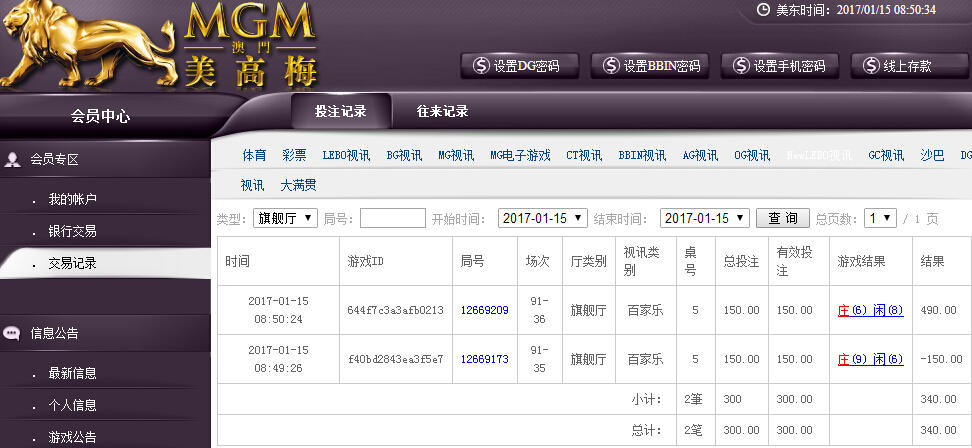
Task: Open 我的帐户 in the sidebar
Action: click(73, 200)
